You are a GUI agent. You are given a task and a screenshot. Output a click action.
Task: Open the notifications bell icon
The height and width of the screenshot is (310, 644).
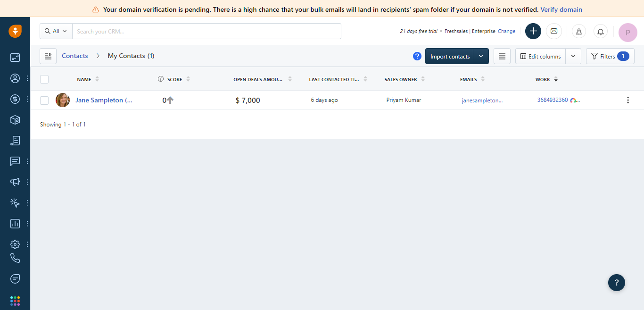click(x=601, y=32)
